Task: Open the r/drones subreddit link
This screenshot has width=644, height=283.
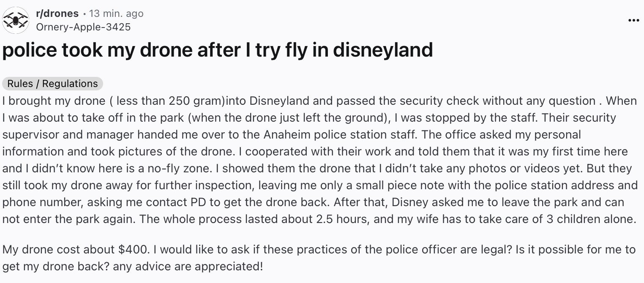Action: tap(57, 14)
